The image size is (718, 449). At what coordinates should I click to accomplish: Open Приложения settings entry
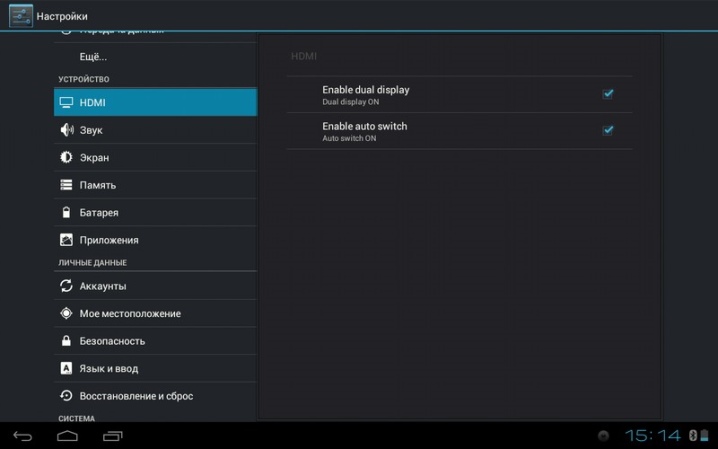[155, 240]
